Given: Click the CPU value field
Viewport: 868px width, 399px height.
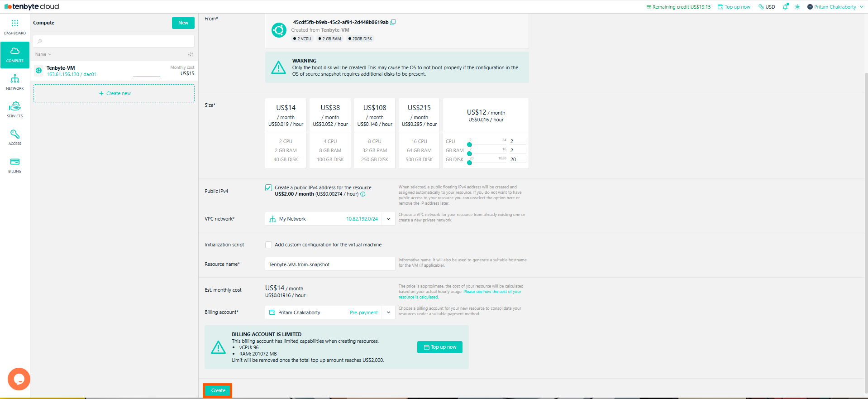Looking at the screenshot, I should pos(517,141).
